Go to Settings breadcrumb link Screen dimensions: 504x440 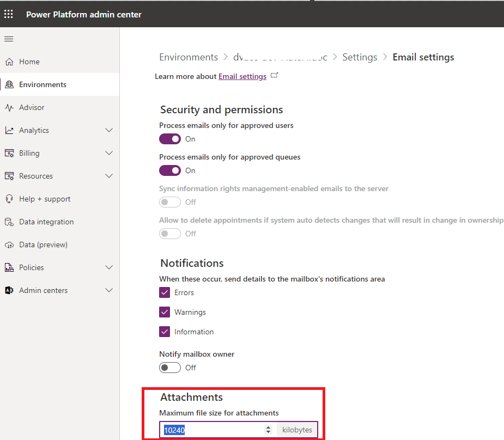pyautogui.click(x=360, y=57)
